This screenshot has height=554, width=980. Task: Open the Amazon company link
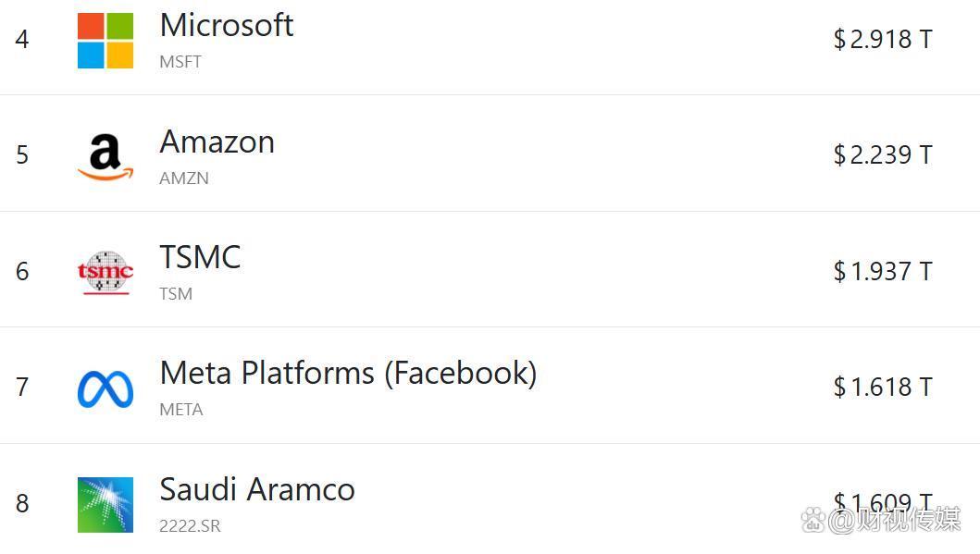click(x=217, y=142)
